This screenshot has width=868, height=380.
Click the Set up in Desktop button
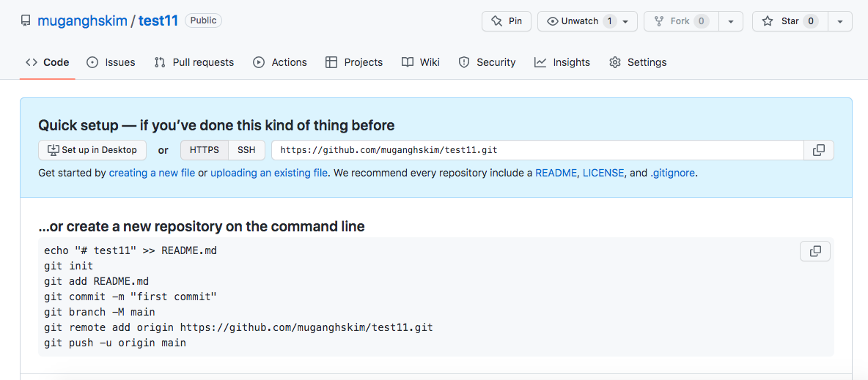tap(92, 150)
